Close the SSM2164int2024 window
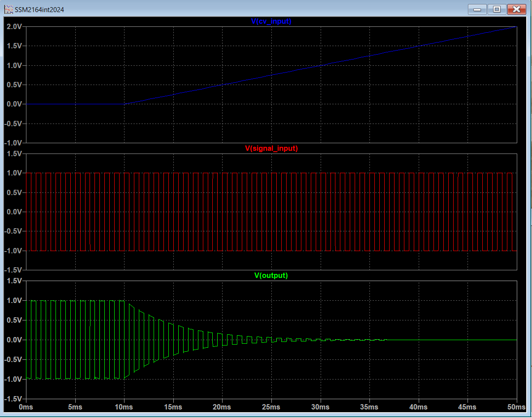The image size is (532, 418). [x=517, y=9]
